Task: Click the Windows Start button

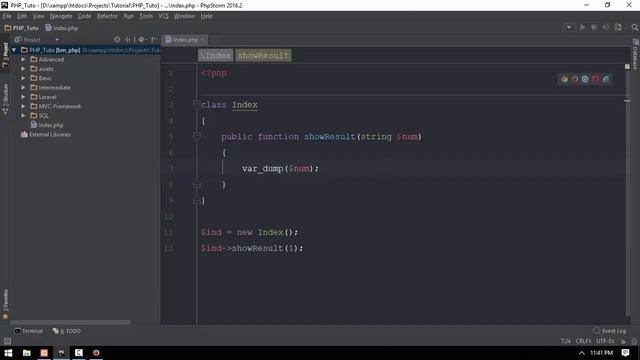Action: tap(8, 353)
